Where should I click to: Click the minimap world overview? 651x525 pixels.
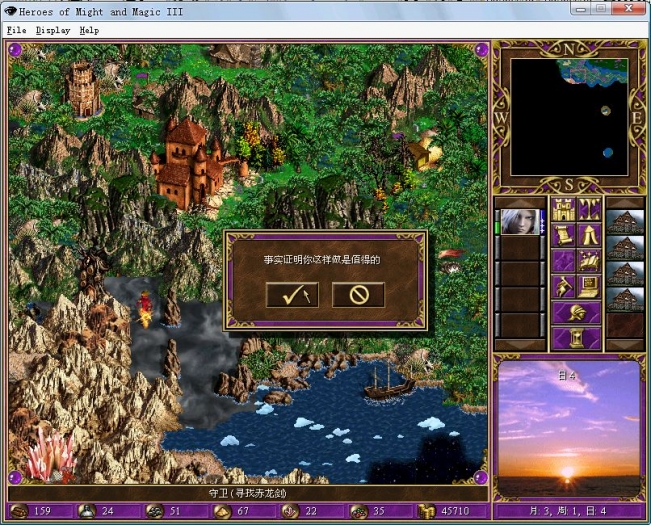pos(569,117)
